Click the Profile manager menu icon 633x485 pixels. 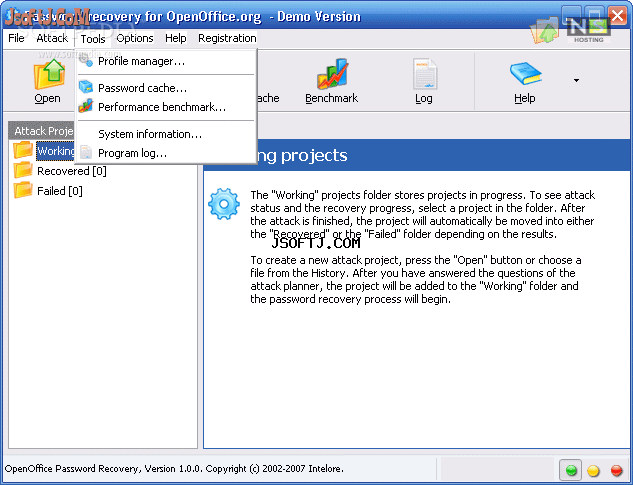tap(86, 61)
